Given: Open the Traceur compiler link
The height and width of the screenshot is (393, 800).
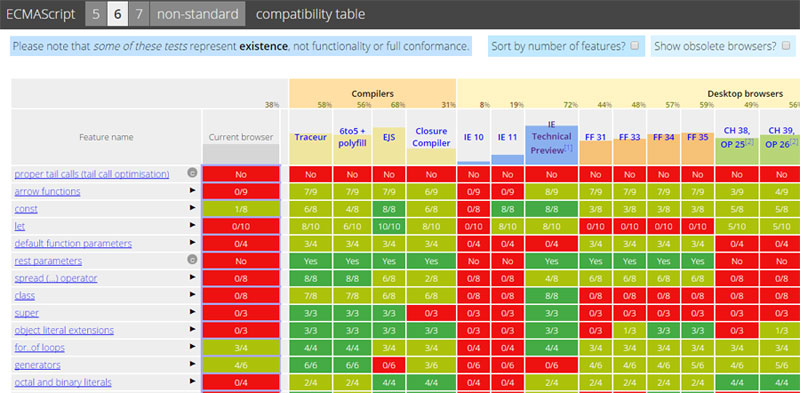Looking at the screenshot, I should tap(310, 137).
